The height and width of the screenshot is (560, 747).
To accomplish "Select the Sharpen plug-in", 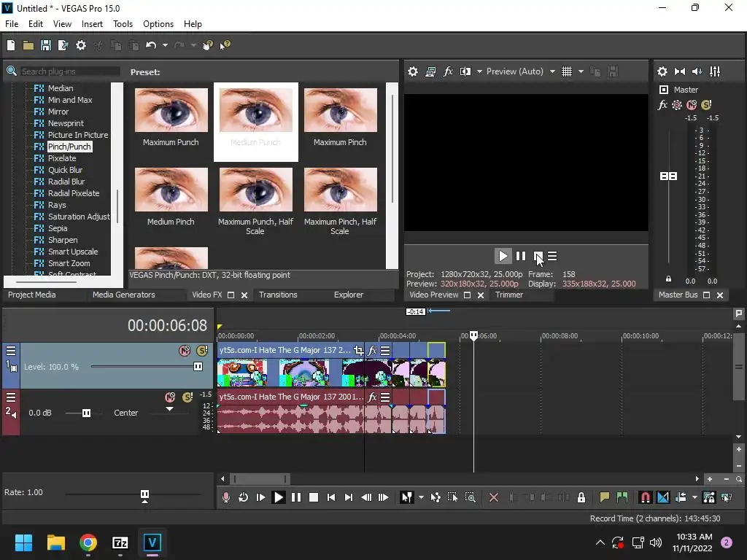I will point(63,240).
